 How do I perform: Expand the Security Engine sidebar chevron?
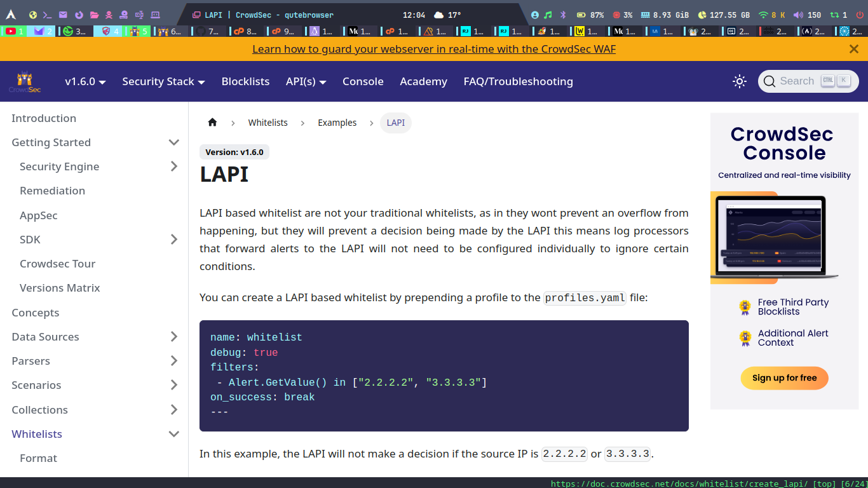(173, 166)
